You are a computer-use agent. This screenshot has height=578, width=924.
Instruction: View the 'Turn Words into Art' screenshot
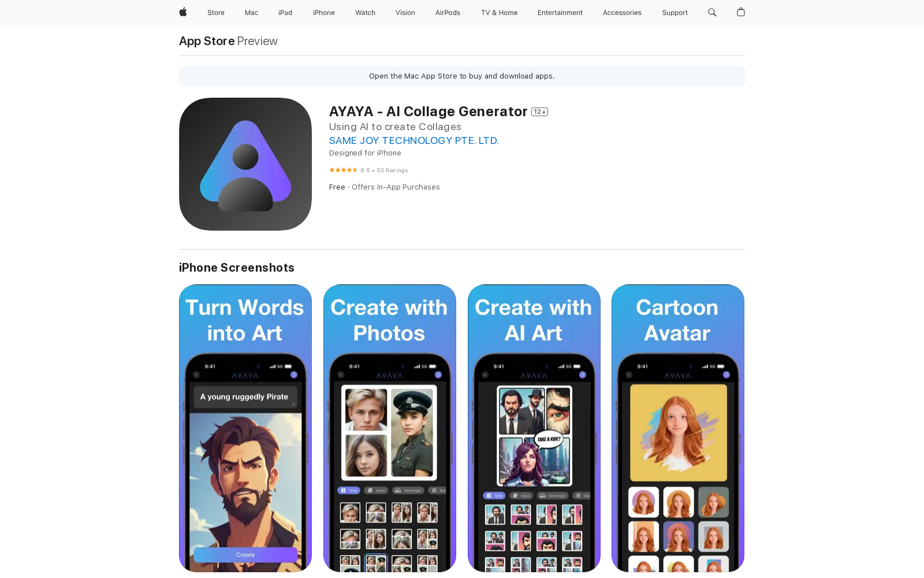pyautogui.click(x=245, y=428)
